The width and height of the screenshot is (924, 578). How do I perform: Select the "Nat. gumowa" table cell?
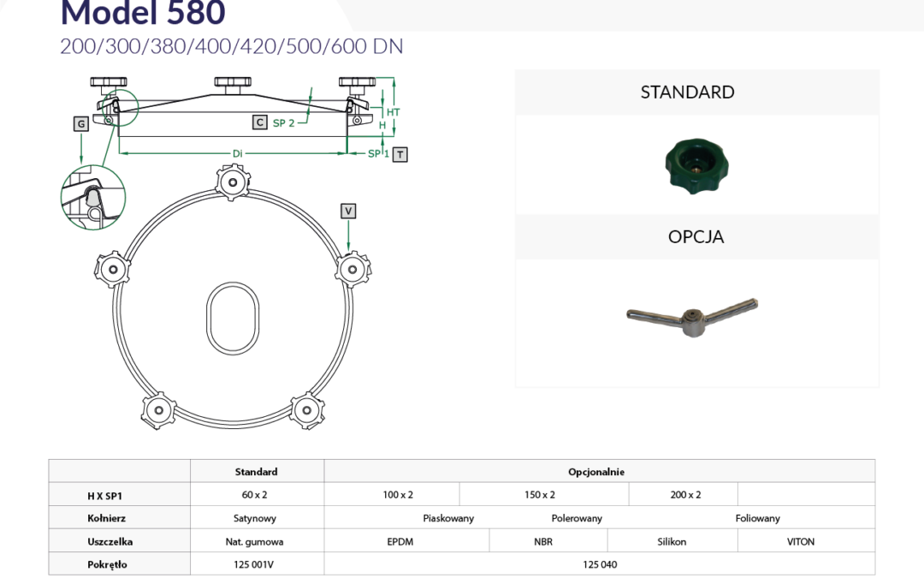[255, 541]
